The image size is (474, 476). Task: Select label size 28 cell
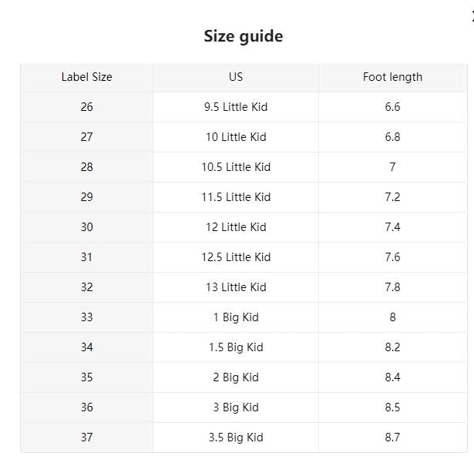[86, 167]
